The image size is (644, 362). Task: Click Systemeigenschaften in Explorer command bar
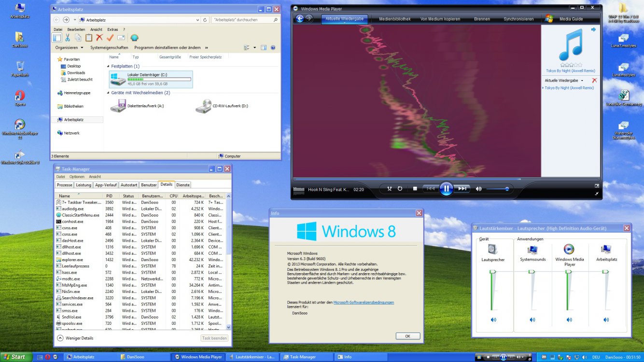pyautogui.click(x=109, y=48)
